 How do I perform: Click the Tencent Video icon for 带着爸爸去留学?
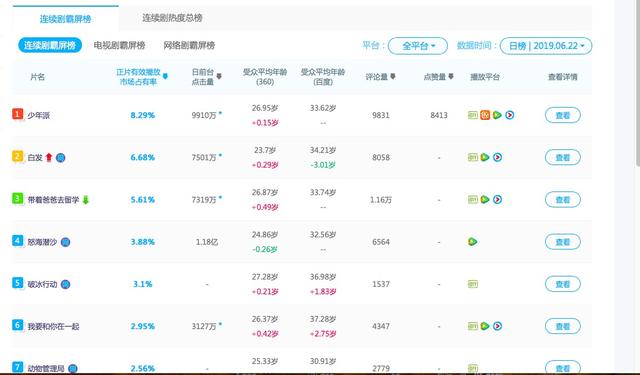[485, 200]
